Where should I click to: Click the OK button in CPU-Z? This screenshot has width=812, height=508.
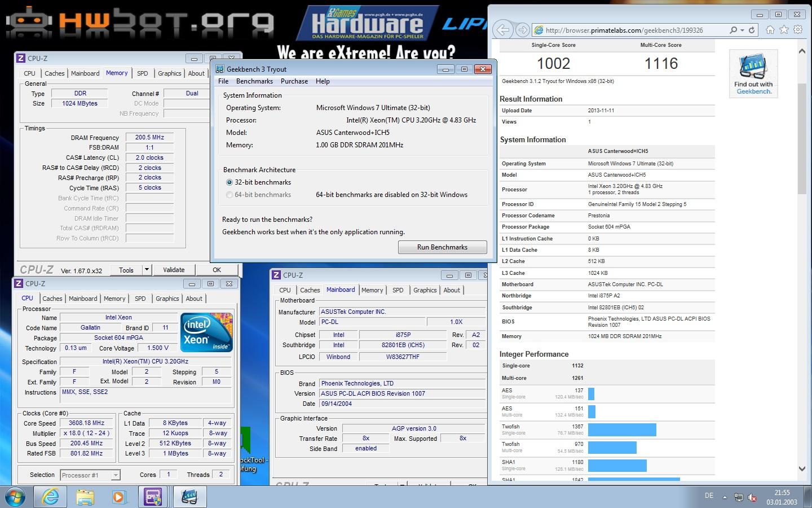[217, 270]
